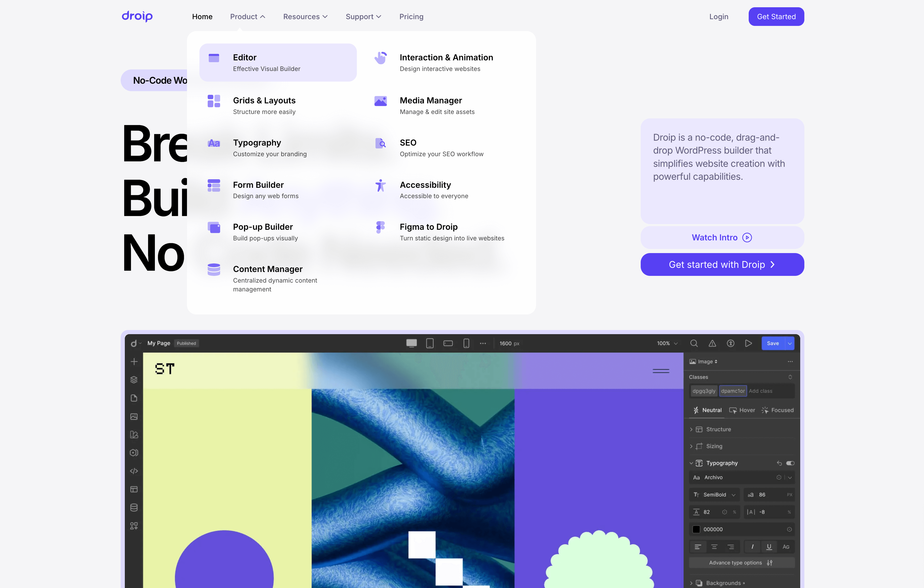This screenshot has height=588, width=924.
Task: Click the Save button in editor
Action: coord(773,343)
